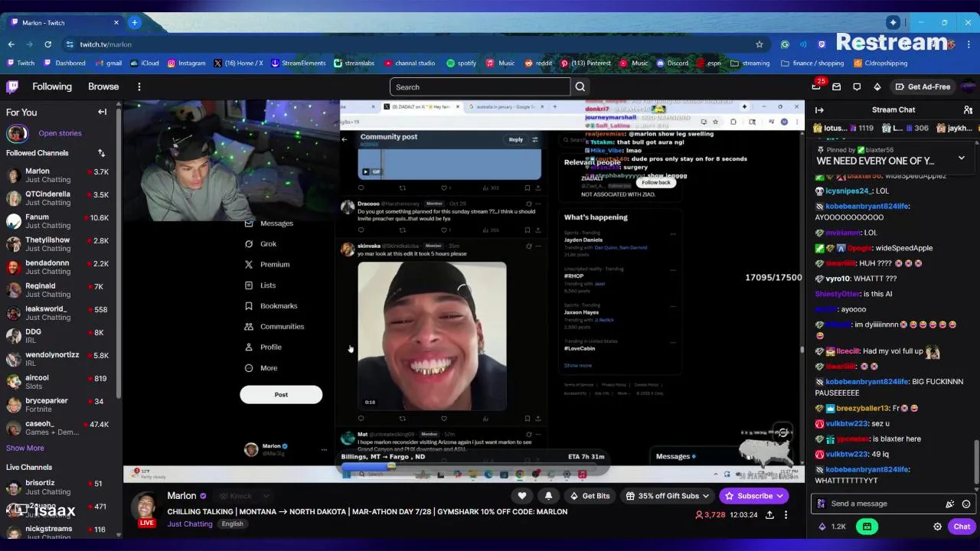Click the search magnifier button
Image resolution: width=980 pixels, height=551 pixels.
point(580,86)
